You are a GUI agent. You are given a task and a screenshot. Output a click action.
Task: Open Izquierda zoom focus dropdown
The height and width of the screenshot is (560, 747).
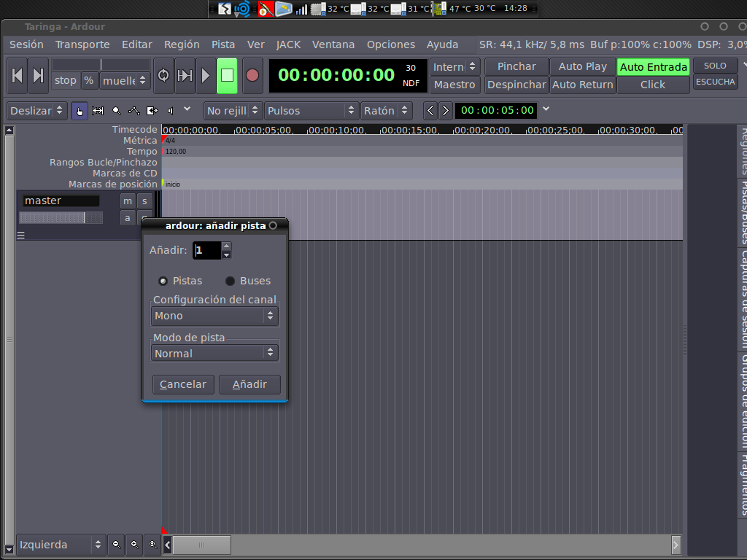(x=61, y=544)
